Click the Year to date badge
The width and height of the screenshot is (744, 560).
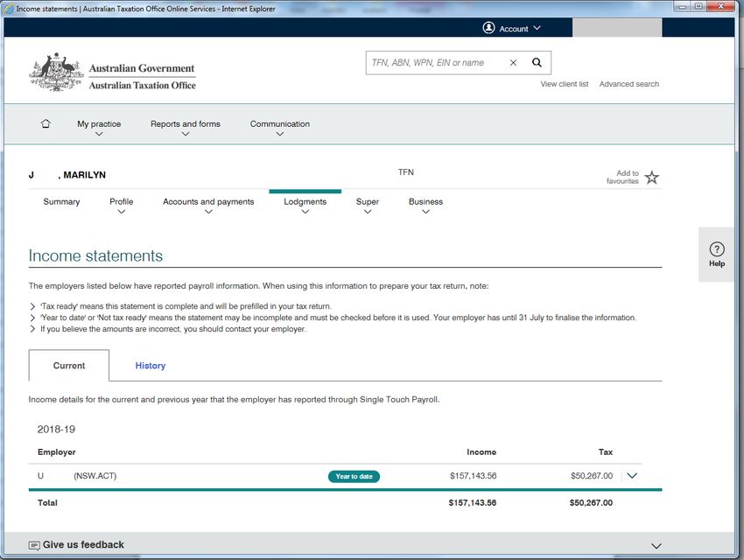pyautogui.click(x=354, y=476)
